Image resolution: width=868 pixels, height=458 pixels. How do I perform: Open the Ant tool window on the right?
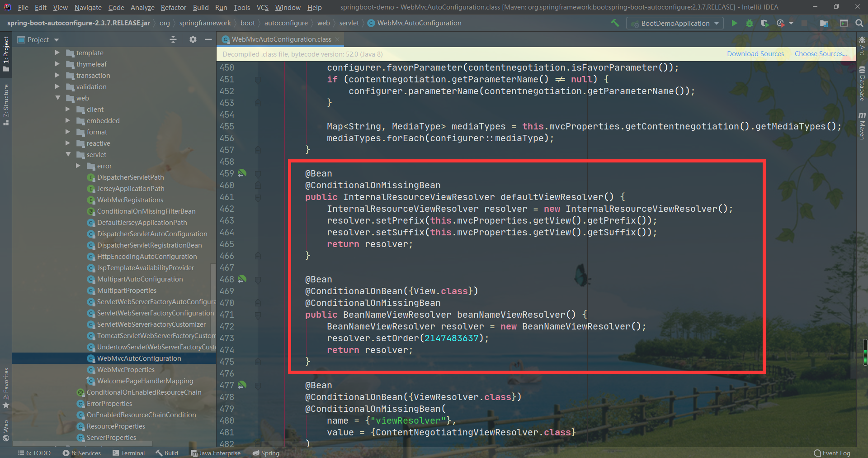coord(862,46)
